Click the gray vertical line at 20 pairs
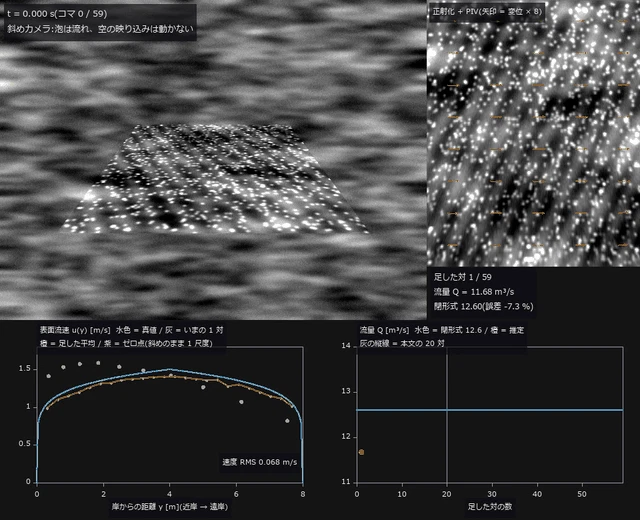 tap(447, 415)
